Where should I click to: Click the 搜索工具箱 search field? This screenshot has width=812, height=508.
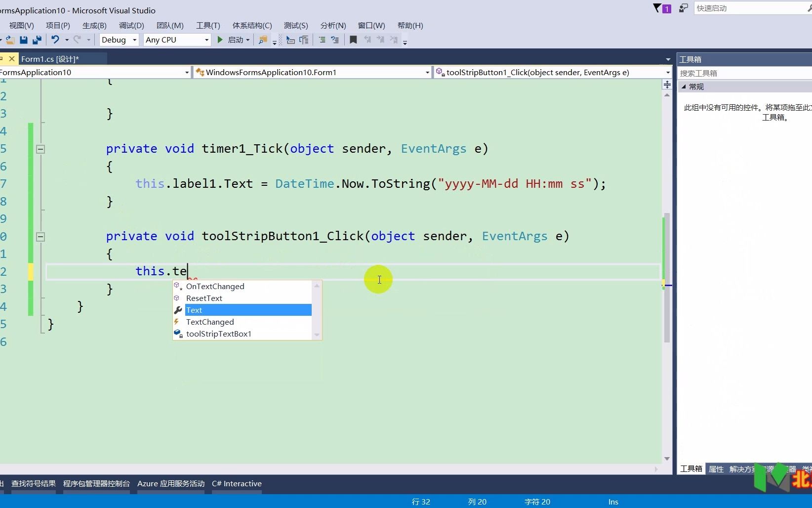(x=745, y=73)
